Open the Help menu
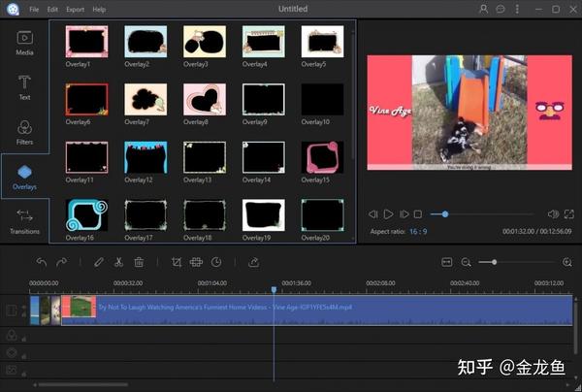The image size is (582, 392). click(99, 10)
